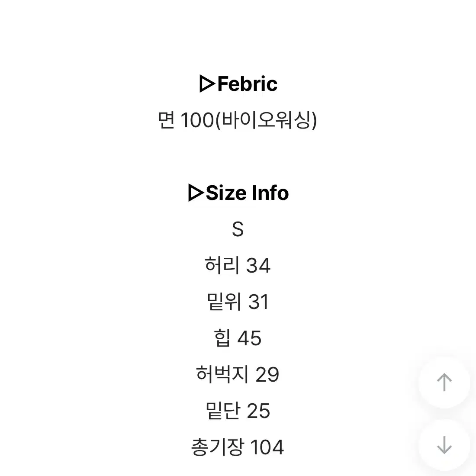Tap the scroll-to-bottom arrow button
476x476 pixels.
pos(444,445)
